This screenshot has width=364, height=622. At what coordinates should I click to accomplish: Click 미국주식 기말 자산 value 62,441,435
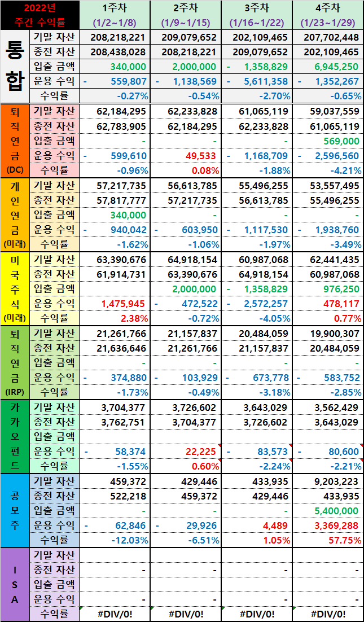[x=328, y=260]
